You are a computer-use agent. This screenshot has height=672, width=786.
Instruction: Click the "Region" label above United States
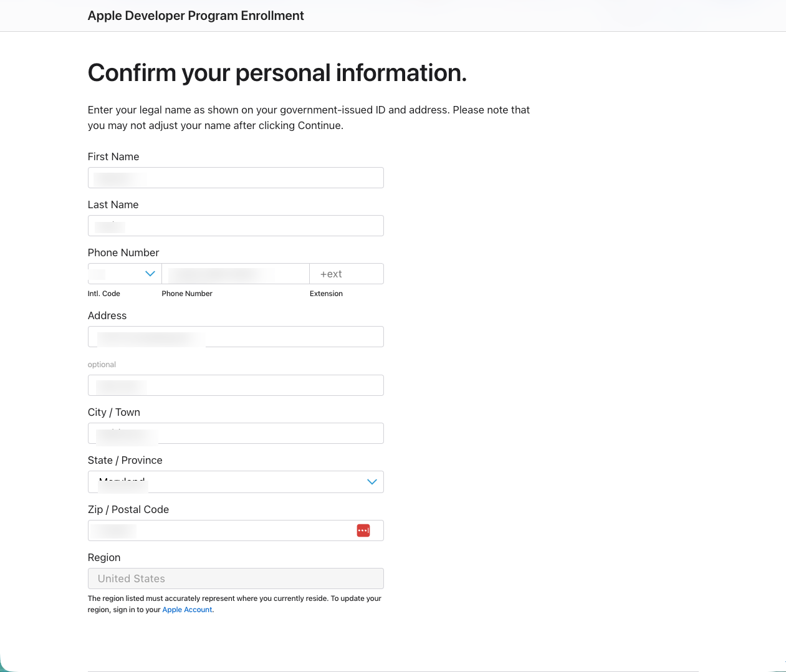click(104, 557)
